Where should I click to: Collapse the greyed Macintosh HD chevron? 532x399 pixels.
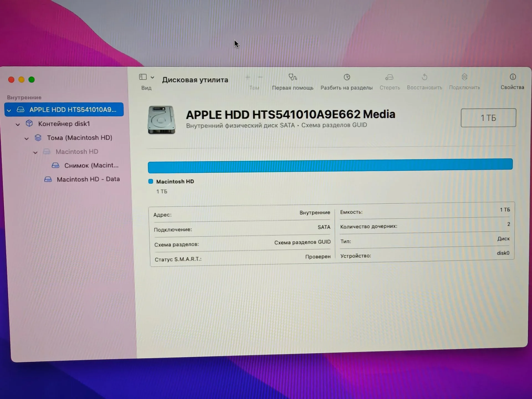pos(35,152)
